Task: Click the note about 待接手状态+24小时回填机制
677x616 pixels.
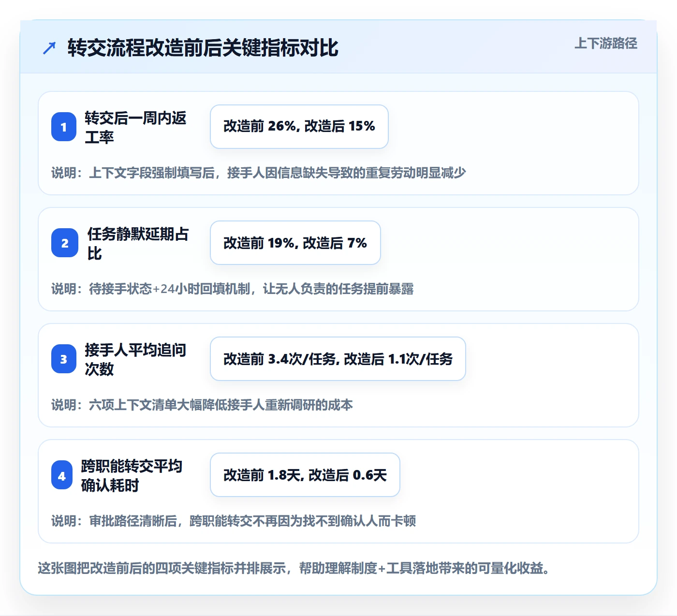Action: [x=233, y=289]
